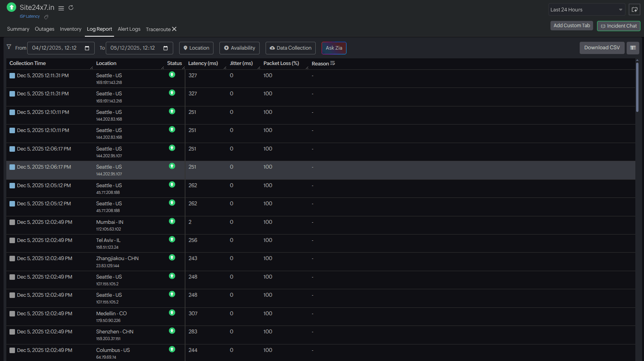Click the column settings icon beside Download CSV
This screenshot has width=644, height=361.
click(633, 48)
